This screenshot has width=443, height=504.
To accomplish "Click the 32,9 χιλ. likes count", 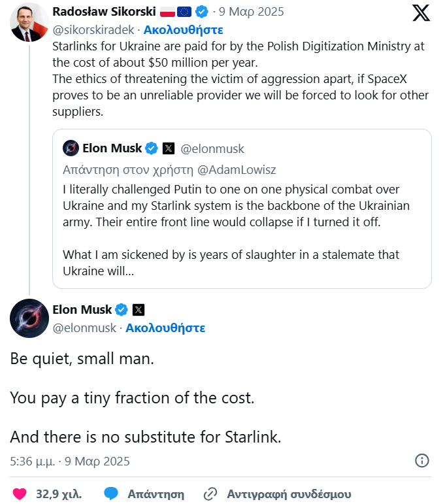I will (59, 494).
